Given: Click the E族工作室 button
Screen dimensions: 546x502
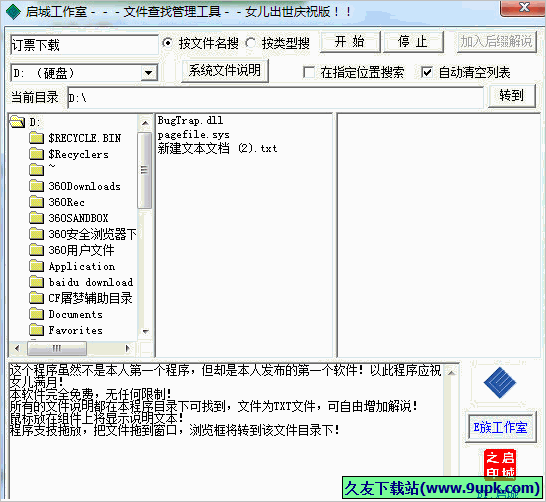Looking at the screenshot, I should click(x=500, y=427).
